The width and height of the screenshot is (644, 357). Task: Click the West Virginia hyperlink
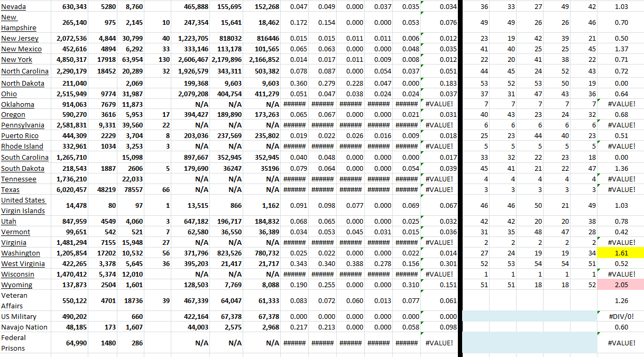23,264
